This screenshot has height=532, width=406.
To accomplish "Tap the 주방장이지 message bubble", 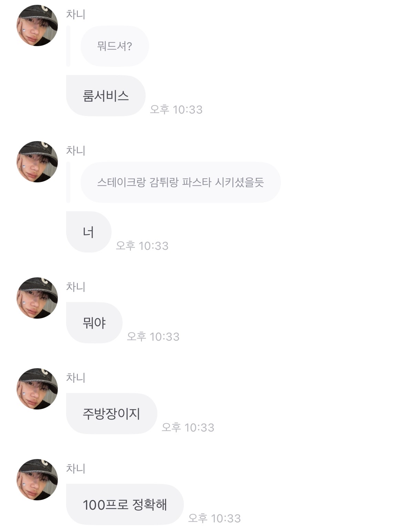I will [x=112, y=414].
